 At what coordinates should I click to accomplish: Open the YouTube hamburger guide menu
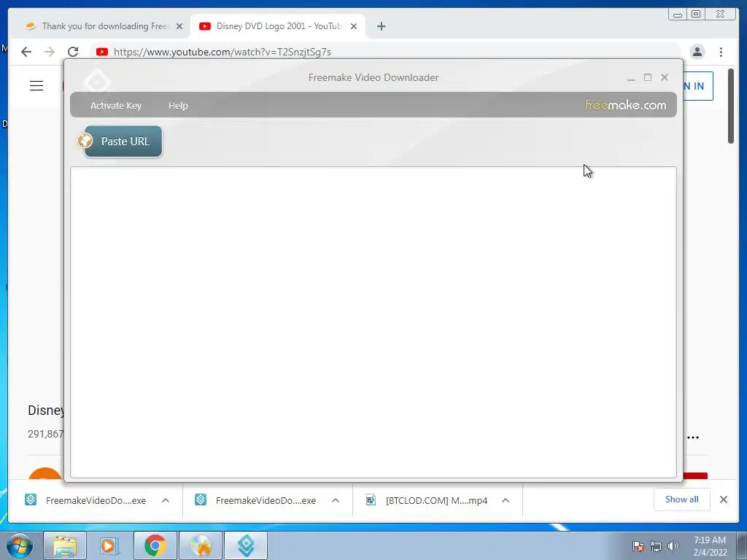tap(36, 86)
